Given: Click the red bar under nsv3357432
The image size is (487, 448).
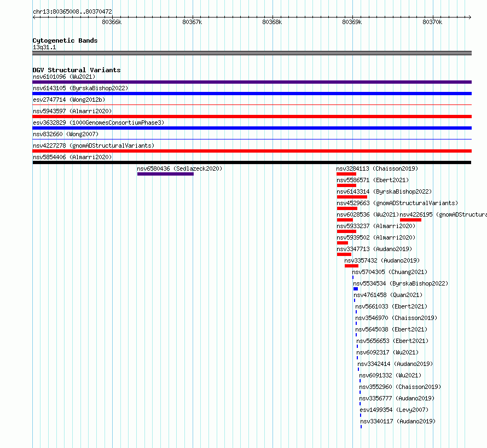Looking at the screenshot, I should 352,266.
